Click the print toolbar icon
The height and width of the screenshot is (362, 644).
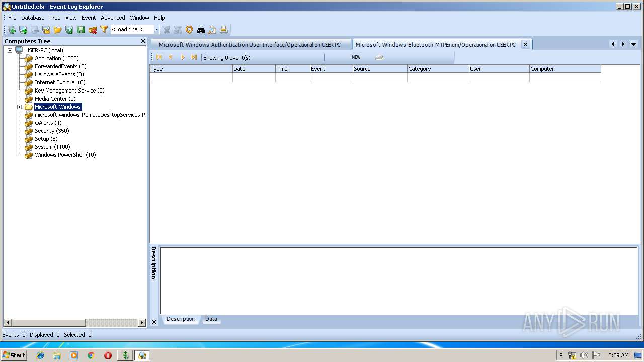[224, 30]
